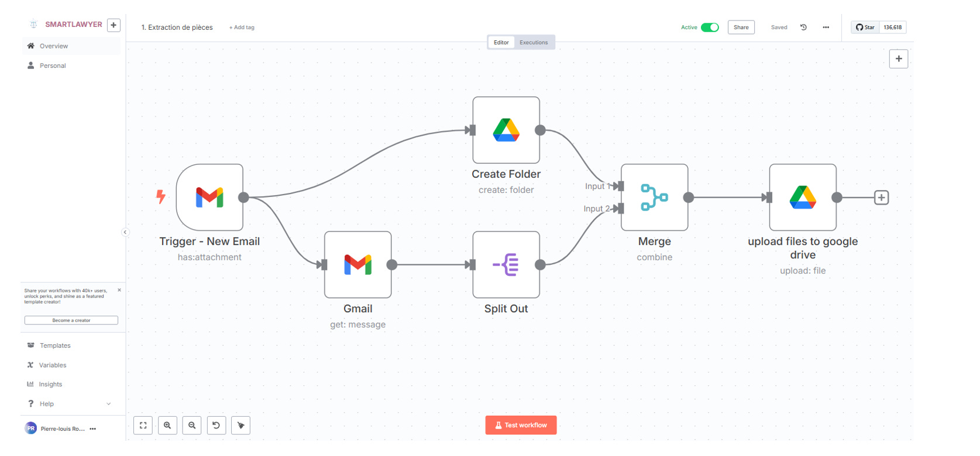Collapse the left sidebar arrow
Image resolution: width=980 pixels, height=456 pixels.
point(125,232)
